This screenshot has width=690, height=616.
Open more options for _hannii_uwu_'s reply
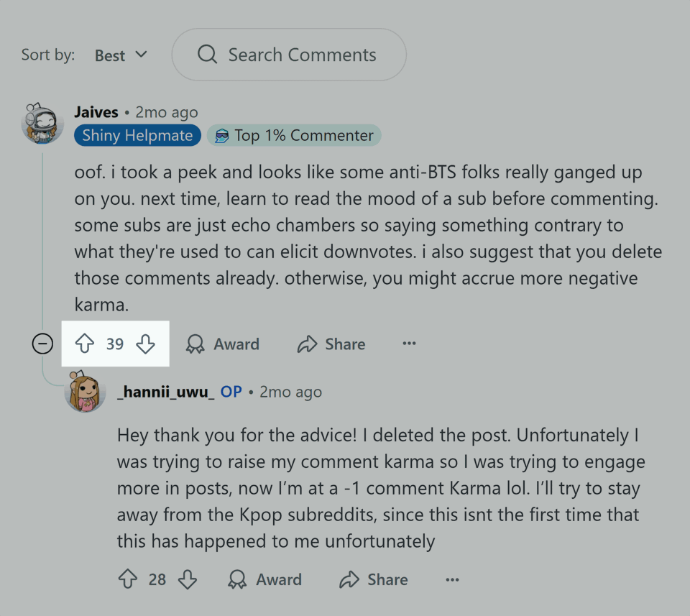click(452, 579)
